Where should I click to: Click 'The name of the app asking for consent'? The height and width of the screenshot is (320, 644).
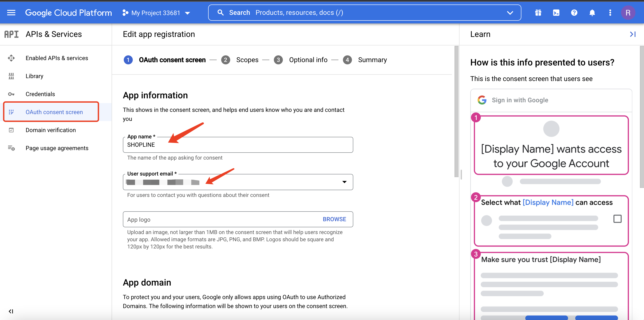(175, 158)
